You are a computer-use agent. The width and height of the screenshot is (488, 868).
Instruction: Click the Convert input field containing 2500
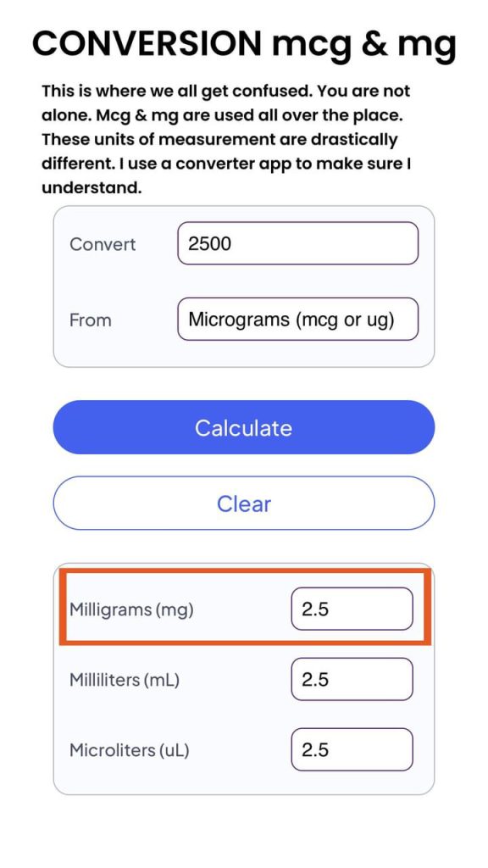(297, 243)
